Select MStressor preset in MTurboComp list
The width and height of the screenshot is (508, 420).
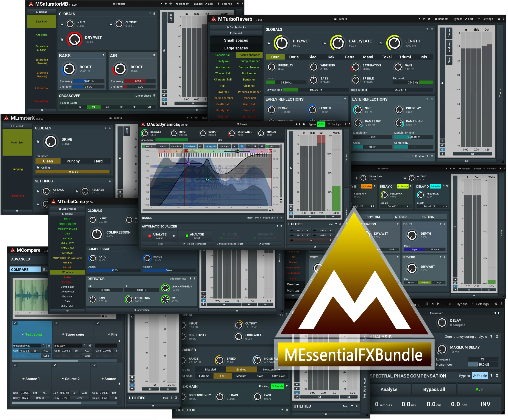67,272
